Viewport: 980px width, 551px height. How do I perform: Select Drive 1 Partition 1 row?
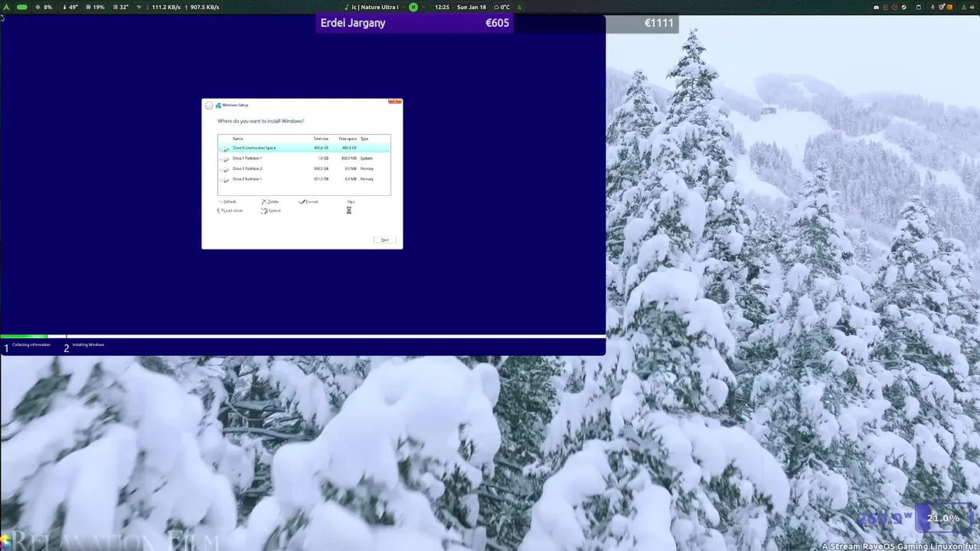304,158
